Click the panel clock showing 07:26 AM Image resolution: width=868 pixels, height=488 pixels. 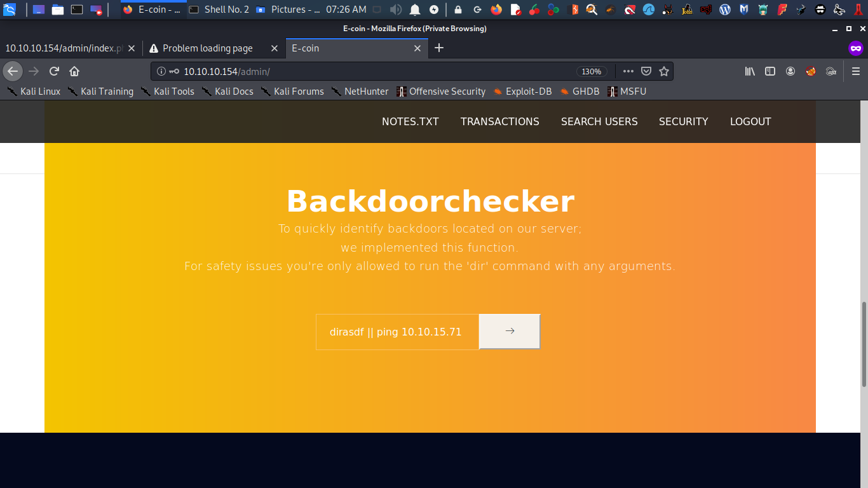coord(346,10)
